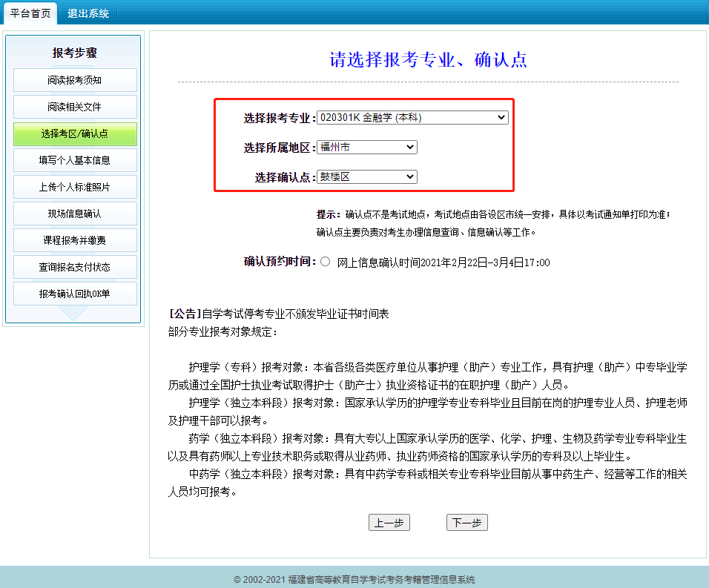Expand the 选择确认点 dropdown
This screenshot has height=588, width=709.
click(x=366, y=177)
